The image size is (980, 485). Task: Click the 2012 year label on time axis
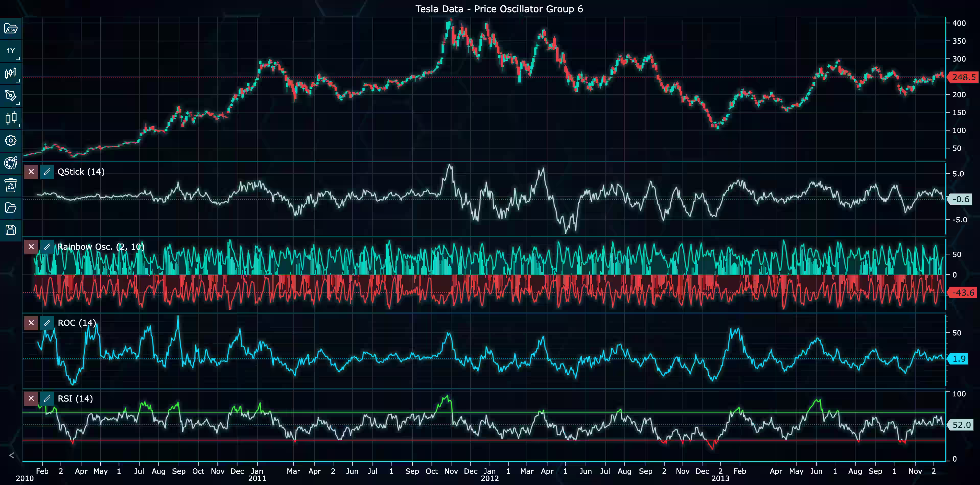click(490, 479)
